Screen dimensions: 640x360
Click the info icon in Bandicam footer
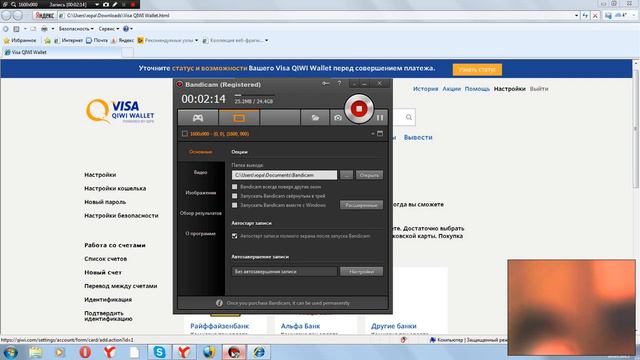[219, 303]
